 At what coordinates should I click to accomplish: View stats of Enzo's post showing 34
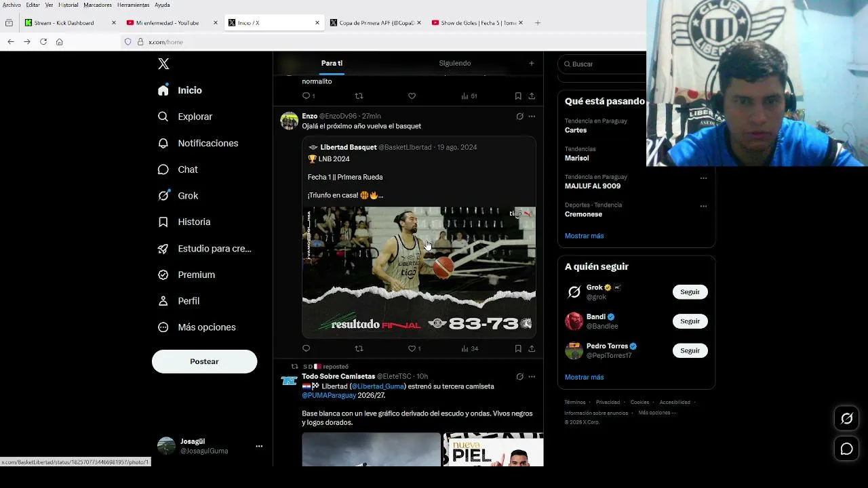point(469,348)
